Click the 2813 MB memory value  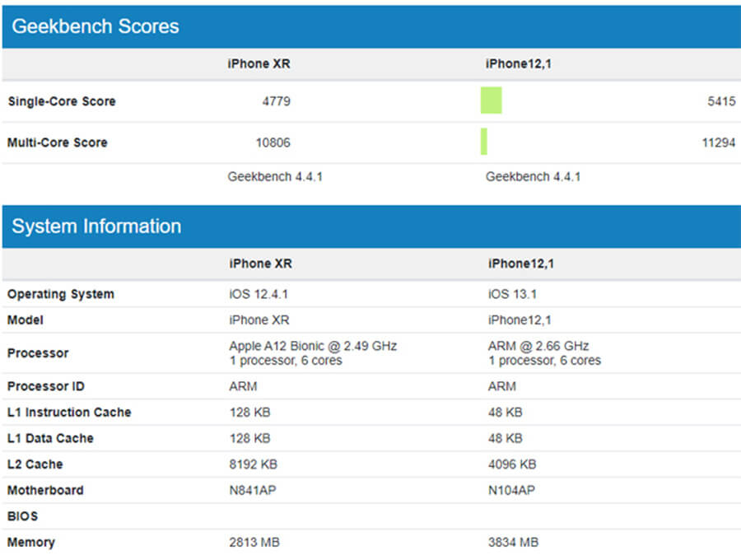coord(254,542)
